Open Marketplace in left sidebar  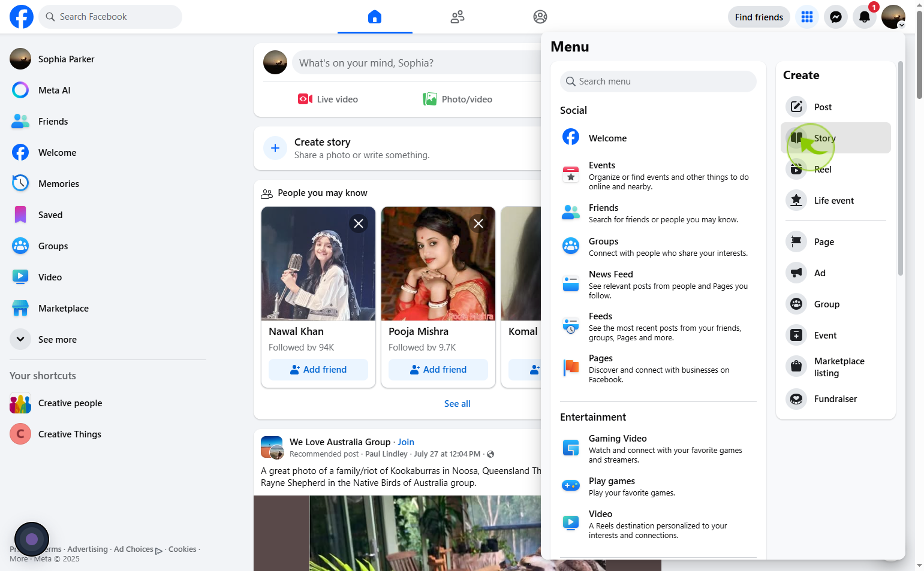tap(108, 309)
